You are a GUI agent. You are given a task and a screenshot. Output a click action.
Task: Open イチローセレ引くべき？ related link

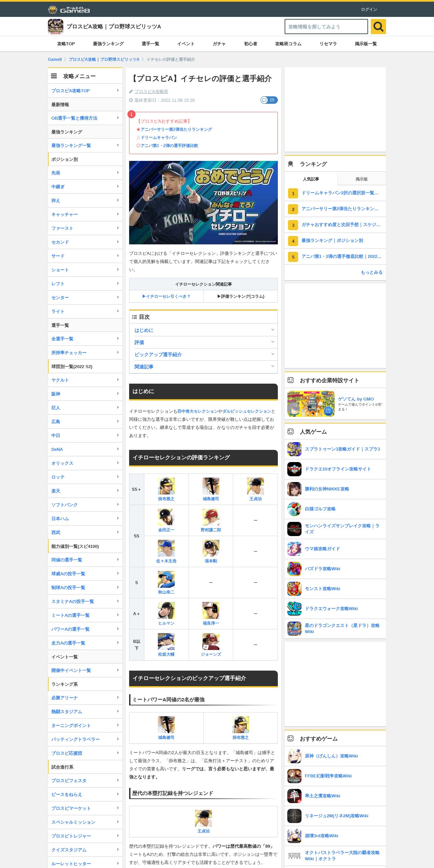pyautogui.click(x=166, y=296)
